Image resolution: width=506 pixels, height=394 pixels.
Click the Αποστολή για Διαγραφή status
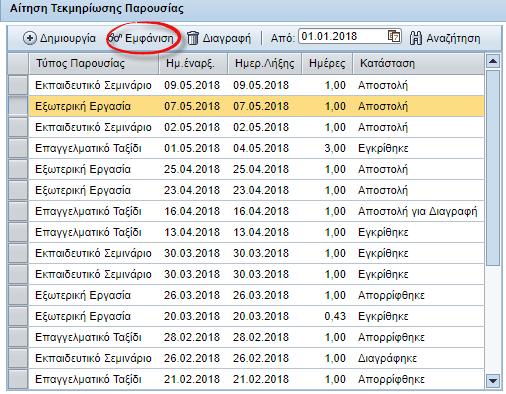point(418,211)
